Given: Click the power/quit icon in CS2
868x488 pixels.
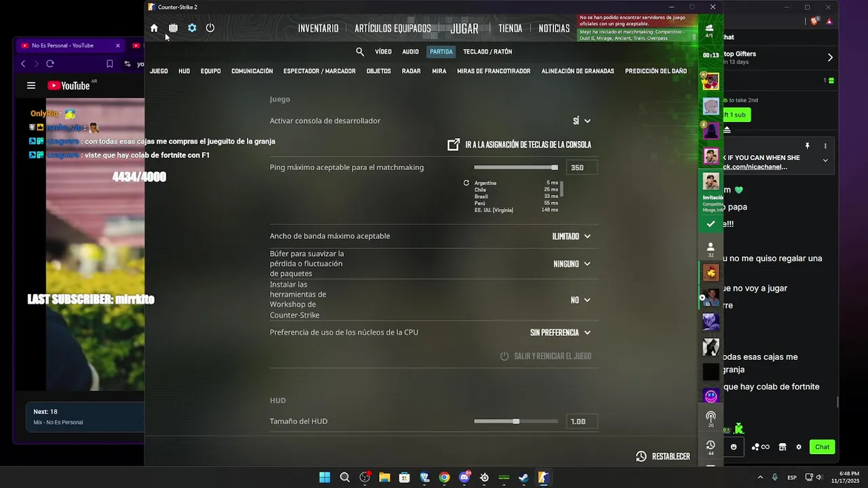Looking at the screenshot, I should (x=210, y=28).
